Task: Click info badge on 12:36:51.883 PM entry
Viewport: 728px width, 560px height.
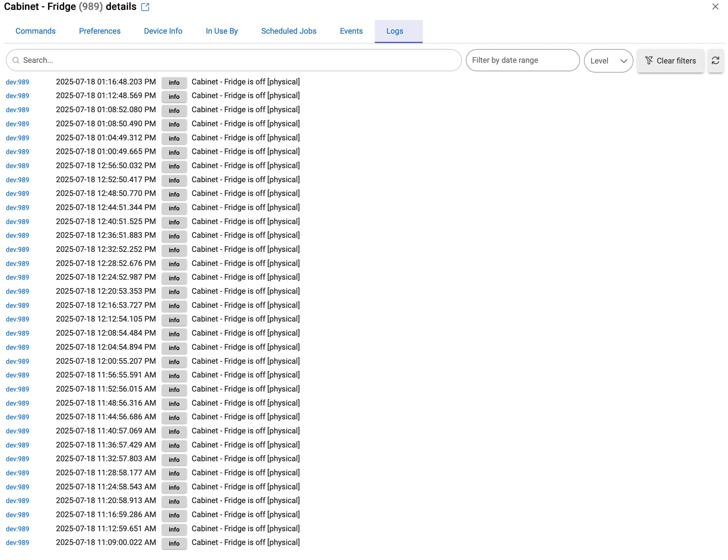Action: coord(174,236)
